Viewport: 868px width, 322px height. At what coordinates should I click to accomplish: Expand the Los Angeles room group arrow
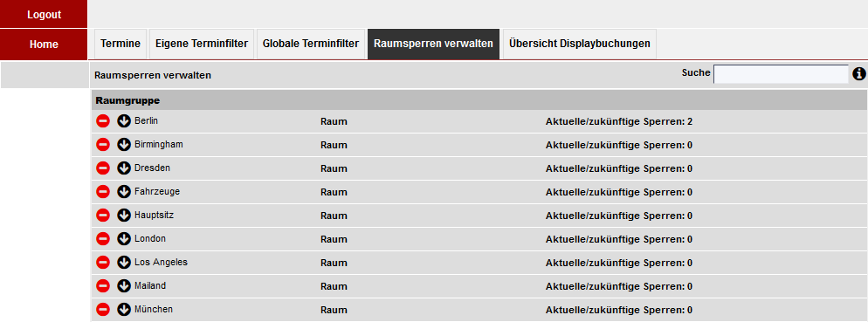(124, 263)
